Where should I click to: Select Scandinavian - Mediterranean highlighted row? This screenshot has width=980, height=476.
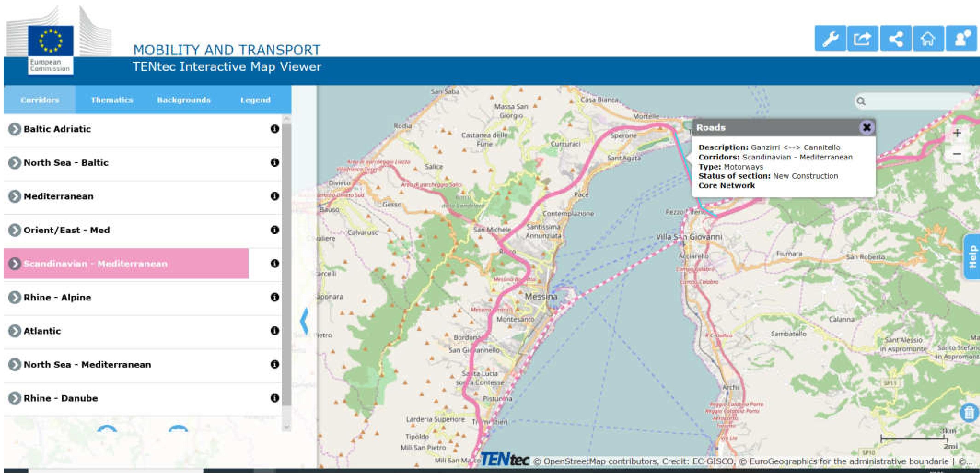coord(126,264)
